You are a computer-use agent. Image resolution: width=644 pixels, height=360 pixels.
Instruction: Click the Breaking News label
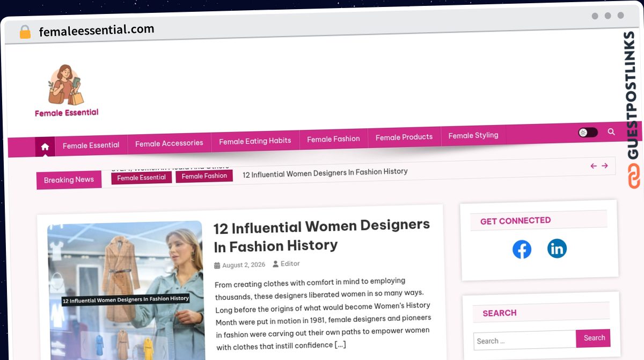click(x=69, y=180)
